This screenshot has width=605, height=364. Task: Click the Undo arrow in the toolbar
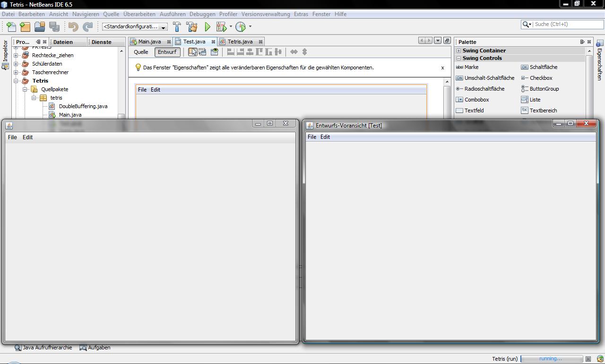click(73, 27)
